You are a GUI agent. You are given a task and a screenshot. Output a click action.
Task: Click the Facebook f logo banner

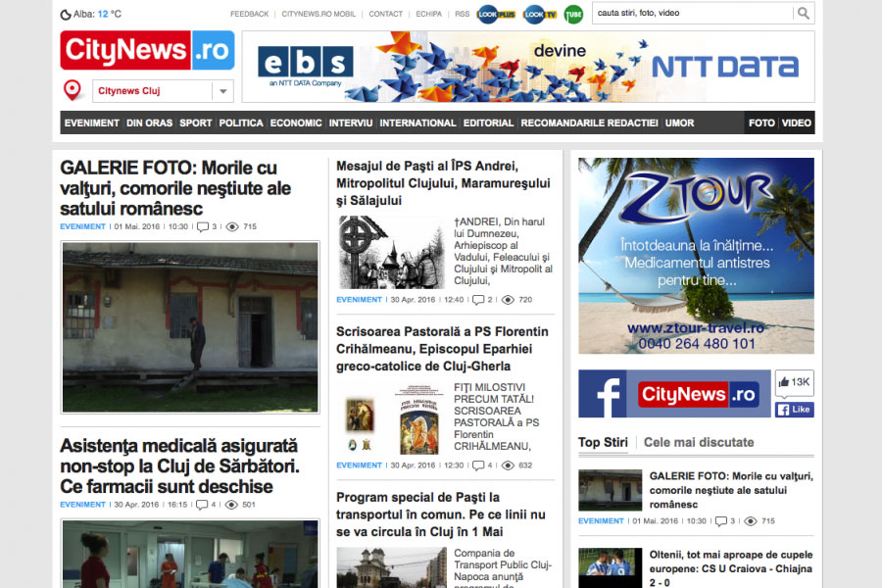coord(674,393)
